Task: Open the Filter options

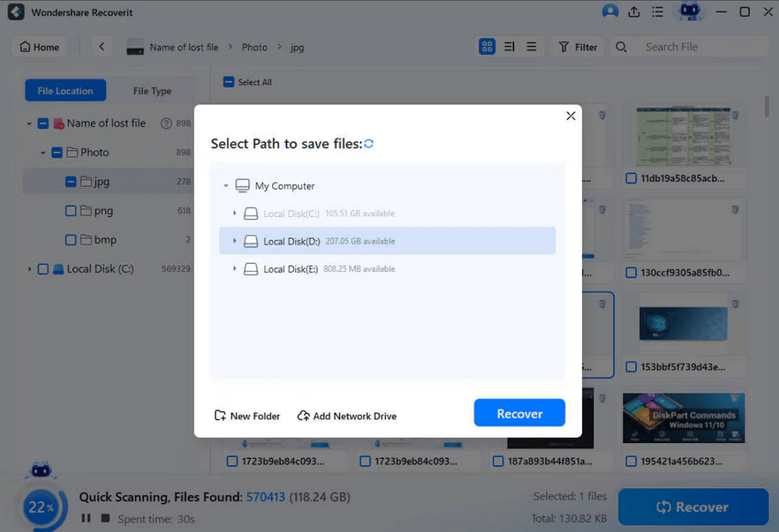Action: pos(577,47)
